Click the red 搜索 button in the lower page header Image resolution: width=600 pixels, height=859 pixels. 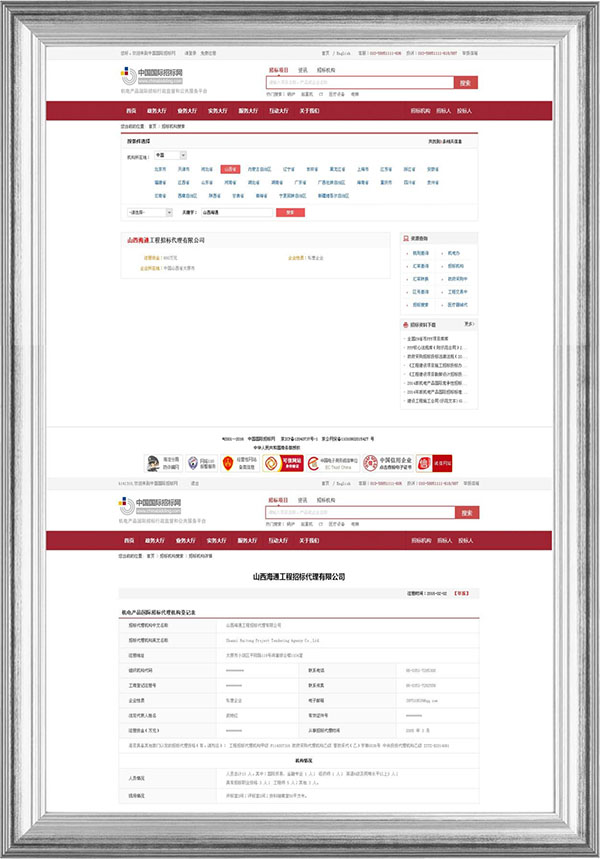click(465, 512)
